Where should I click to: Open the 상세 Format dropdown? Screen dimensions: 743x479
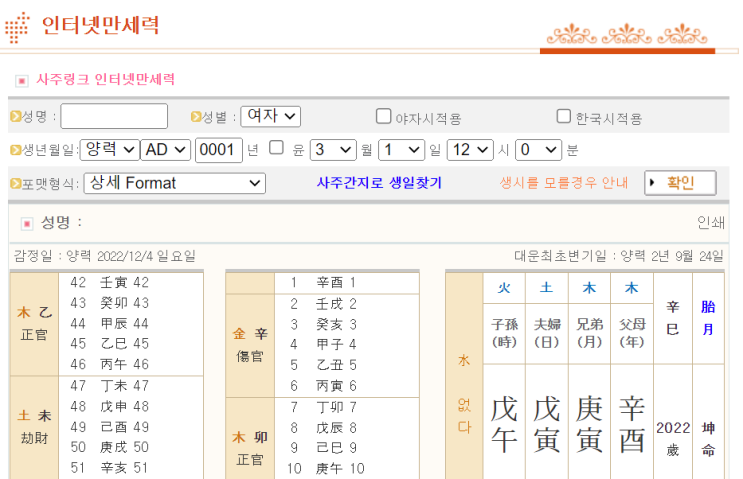click(x=174, y=183)
